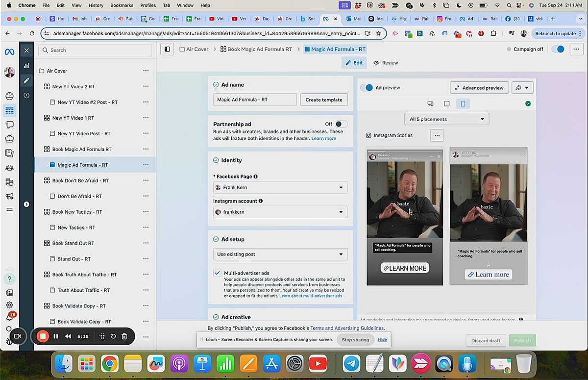
Task: Click inside the Ad name text field
Action: tap(254, 100)
